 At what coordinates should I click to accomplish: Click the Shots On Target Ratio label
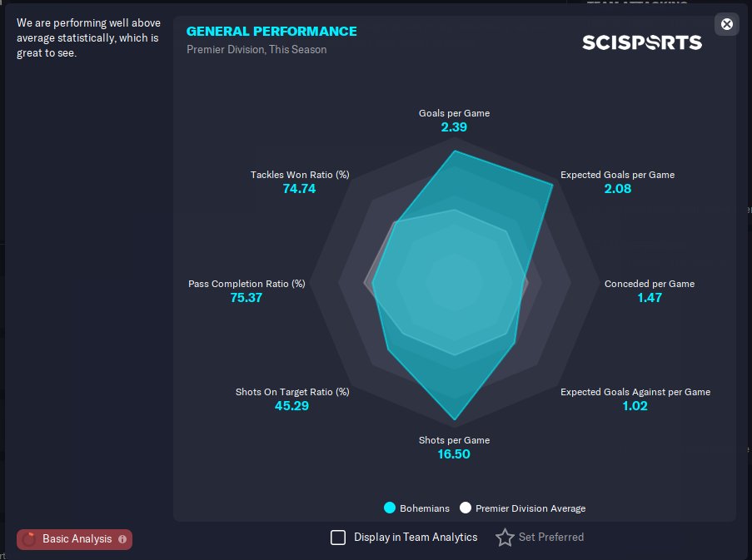pyautogui.click(x=292, y=392)
